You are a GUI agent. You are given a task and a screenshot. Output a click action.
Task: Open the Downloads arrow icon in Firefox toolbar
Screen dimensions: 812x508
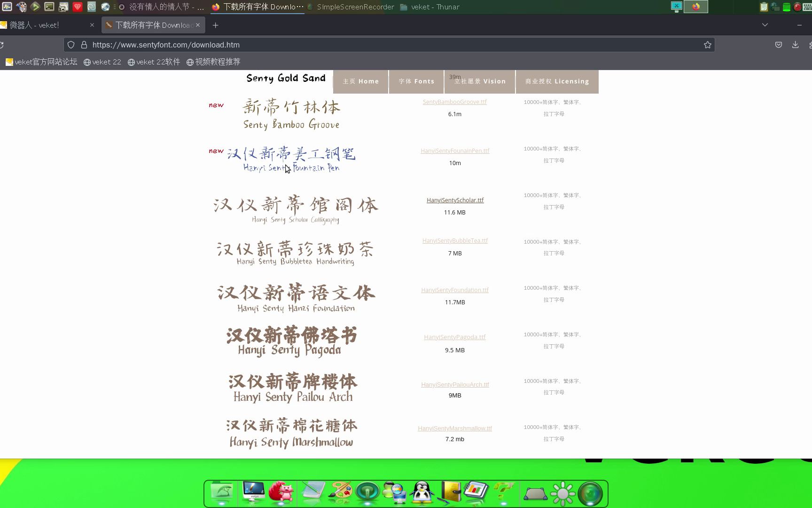tap(795, 45)
